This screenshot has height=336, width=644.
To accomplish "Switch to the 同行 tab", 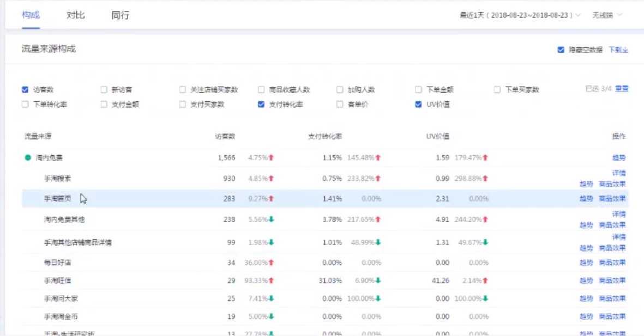I will pos(121,15).
